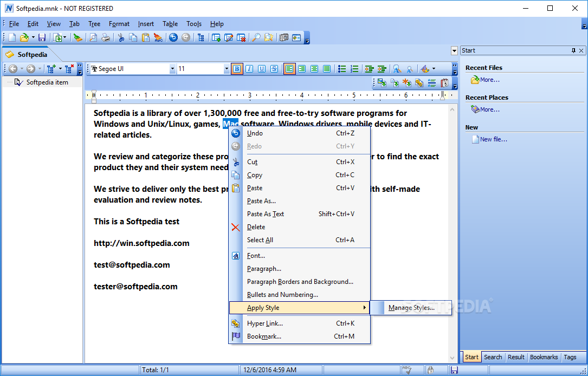588x376 pixels.
Task: Click the edit item pencil toolbar icon
Action: click(x=228, y=37)
